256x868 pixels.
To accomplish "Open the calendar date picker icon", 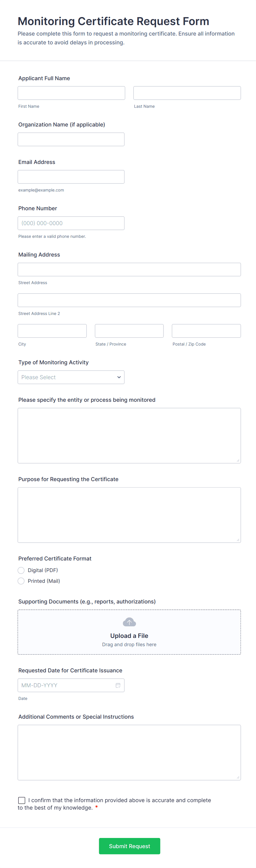I will coord(118,685).
